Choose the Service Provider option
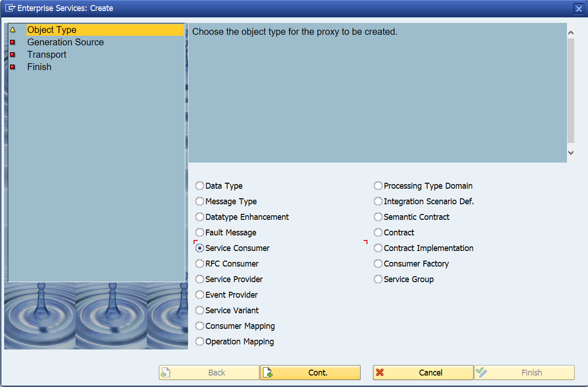 tap(200, 279)
